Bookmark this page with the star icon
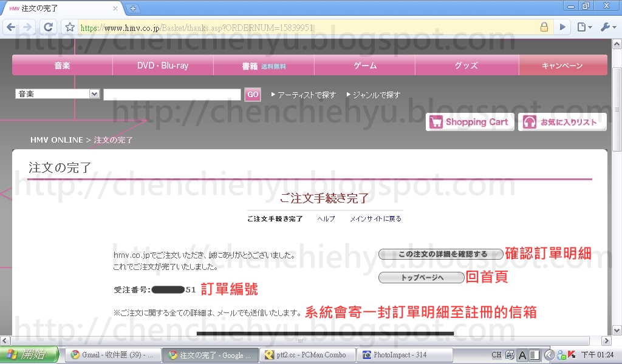This screenshot has height=364, width=622. 70,27
